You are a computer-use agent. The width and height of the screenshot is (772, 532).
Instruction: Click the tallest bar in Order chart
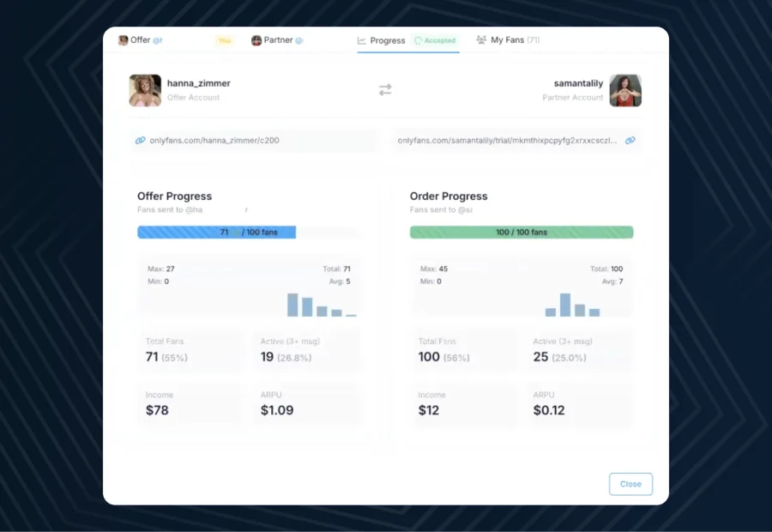[x=565, y=305]
